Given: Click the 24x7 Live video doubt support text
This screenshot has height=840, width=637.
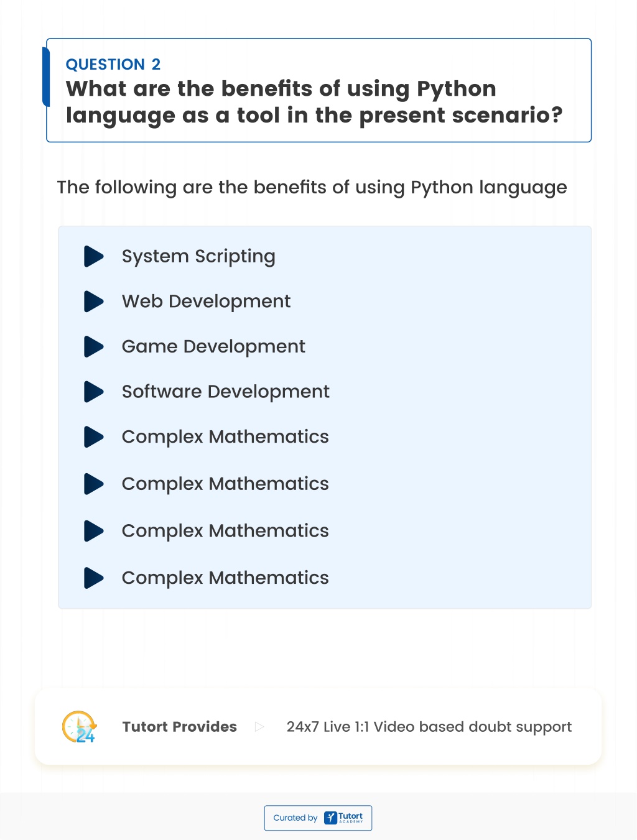Looking at the screenshot, I should click(429, 727).
